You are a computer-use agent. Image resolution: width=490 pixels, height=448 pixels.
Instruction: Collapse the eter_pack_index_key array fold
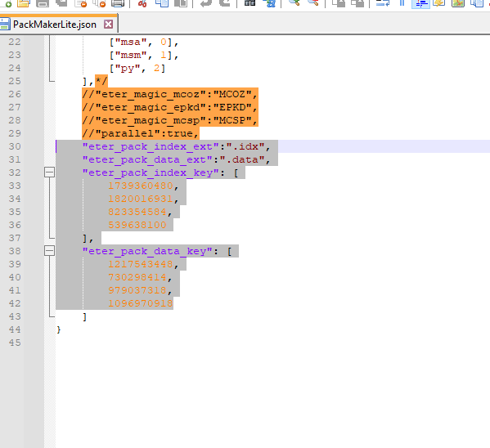pos(49,172)
